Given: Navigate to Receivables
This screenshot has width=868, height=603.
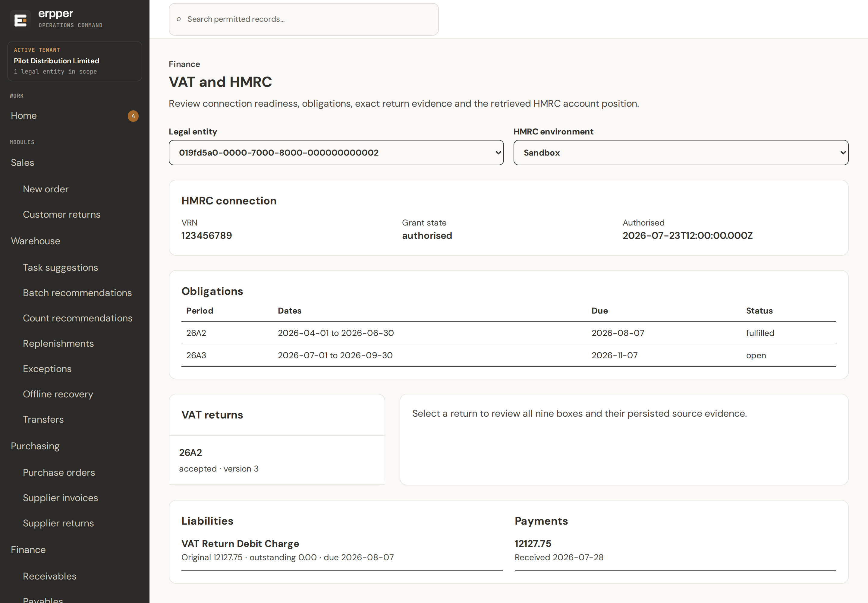Looking at the screenshot, I should [49, 576].
